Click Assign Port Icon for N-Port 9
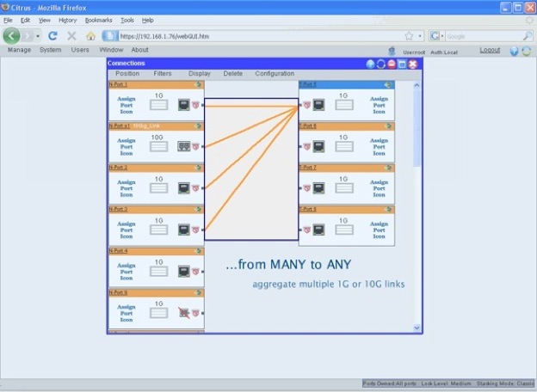The width and height of the screenshot is (537, 392). point(127,313)
